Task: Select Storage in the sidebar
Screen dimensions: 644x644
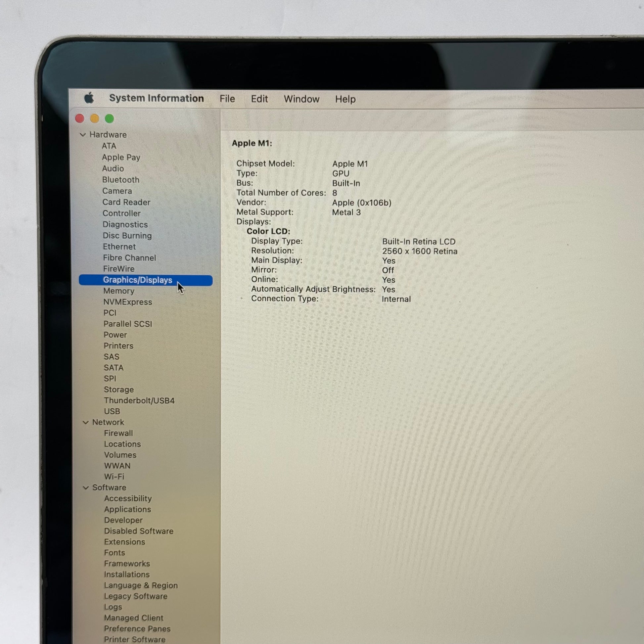Action: click(x=119, y=390)
